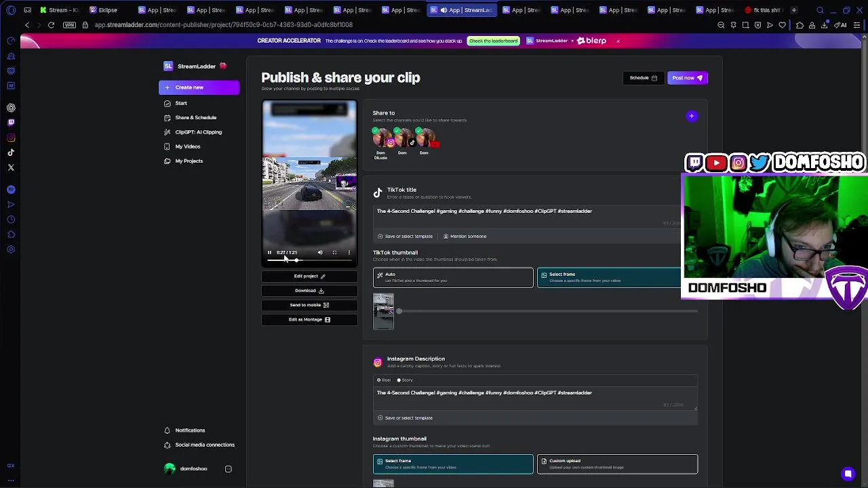Open Edit as Montage
Image resolution: width=868 pixels, height=488 pixels.
tap(309, 319)
